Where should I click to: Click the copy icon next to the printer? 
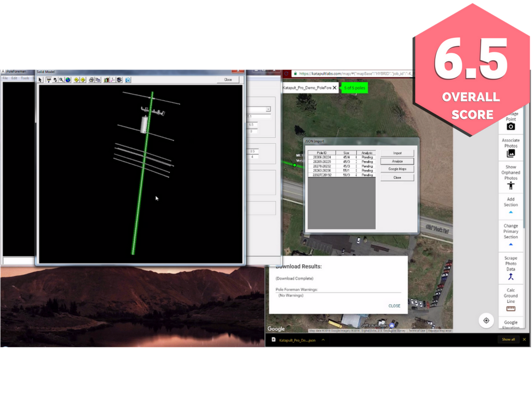coord(98,80)
